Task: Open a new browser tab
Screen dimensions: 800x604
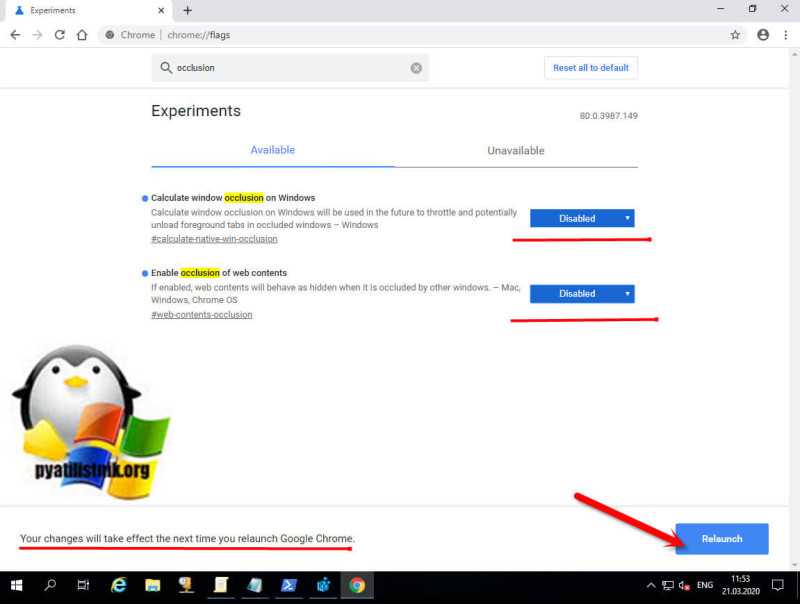Action: coord(187,11)
